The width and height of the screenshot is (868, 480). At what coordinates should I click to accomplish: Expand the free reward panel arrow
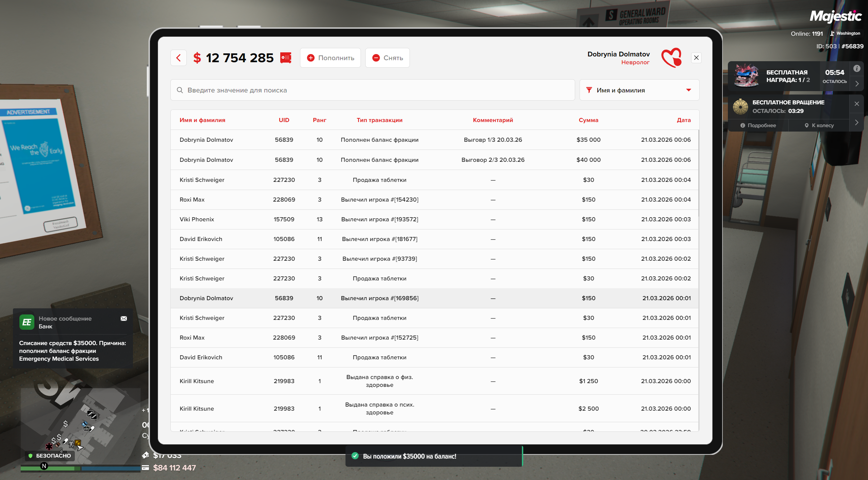[x=857, y=84]
